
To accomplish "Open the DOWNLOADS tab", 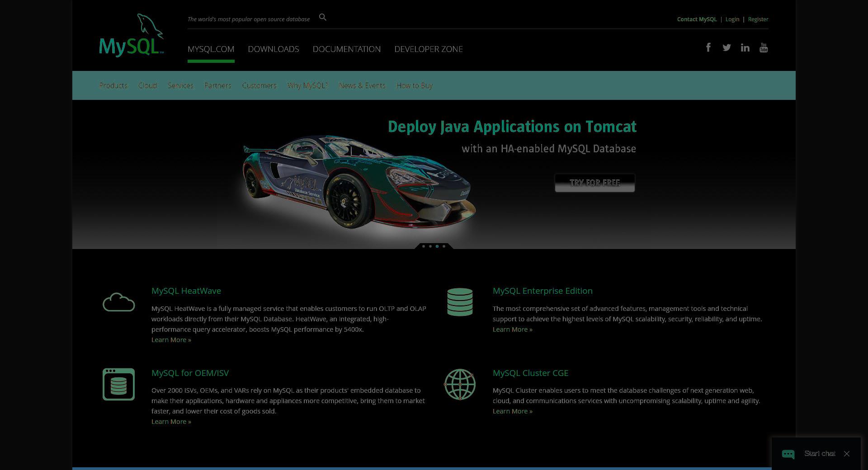I will tap(274, 49).
